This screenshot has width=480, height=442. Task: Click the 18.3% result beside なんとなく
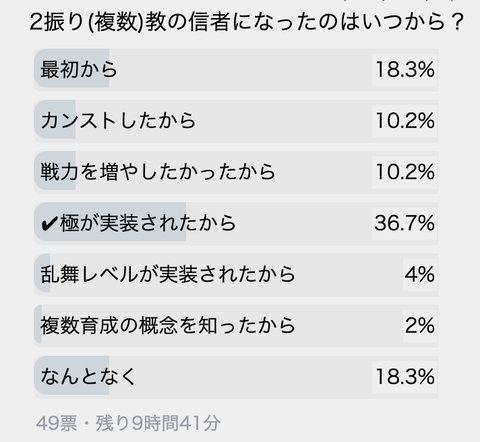click(x=405, y=377)
